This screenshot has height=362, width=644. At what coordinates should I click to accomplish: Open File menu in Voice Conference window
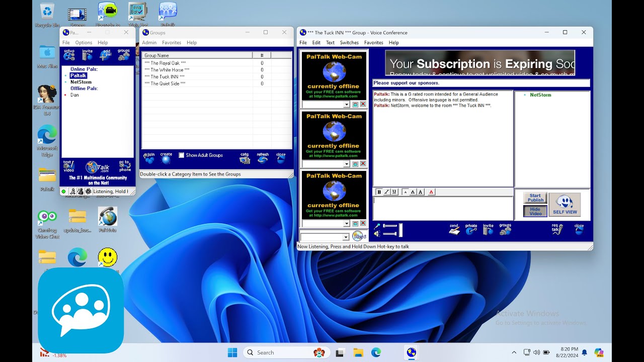pos(303,43)
